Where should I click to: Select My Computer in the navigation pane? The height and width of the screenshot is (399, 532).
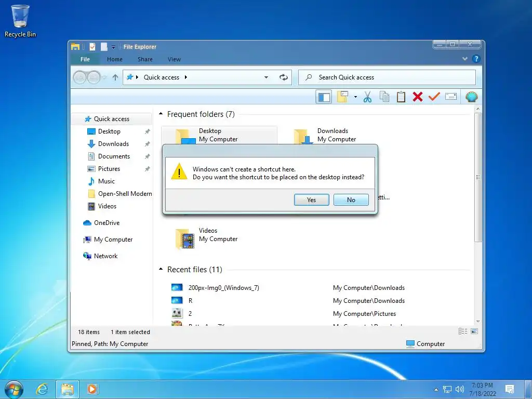tap(113, 240)
